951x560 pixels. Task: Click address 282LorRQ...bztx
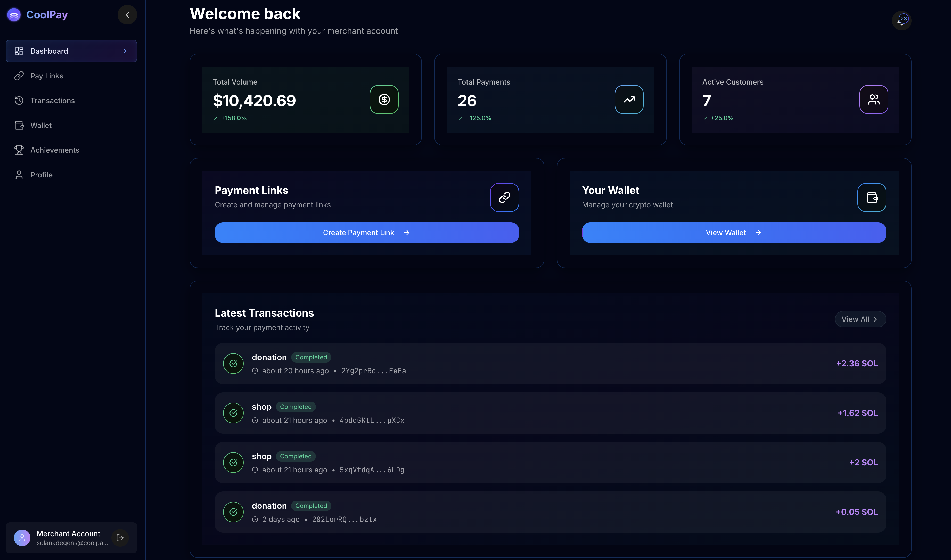345,519
